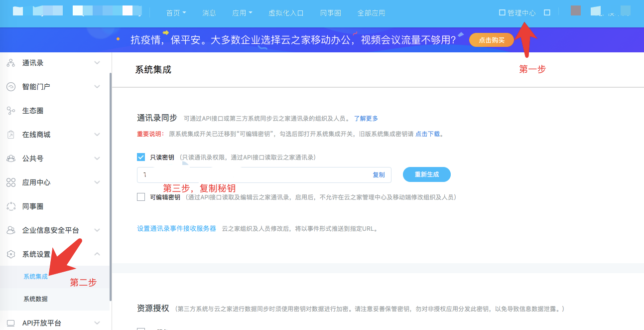Screen dimensions: 644x330
Task: Click the 生态圈 sidebar label
Action: 33,111
